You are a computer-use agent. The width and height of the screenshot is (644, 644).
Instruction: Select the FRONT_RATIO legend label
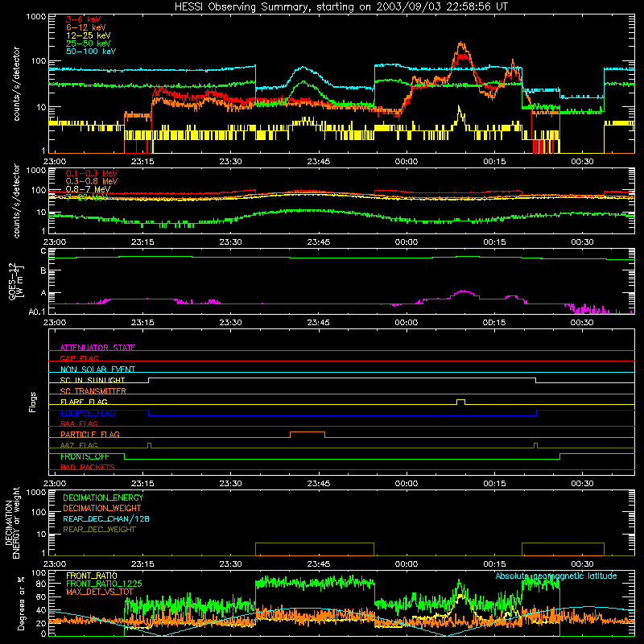click(x=92, y=576)
